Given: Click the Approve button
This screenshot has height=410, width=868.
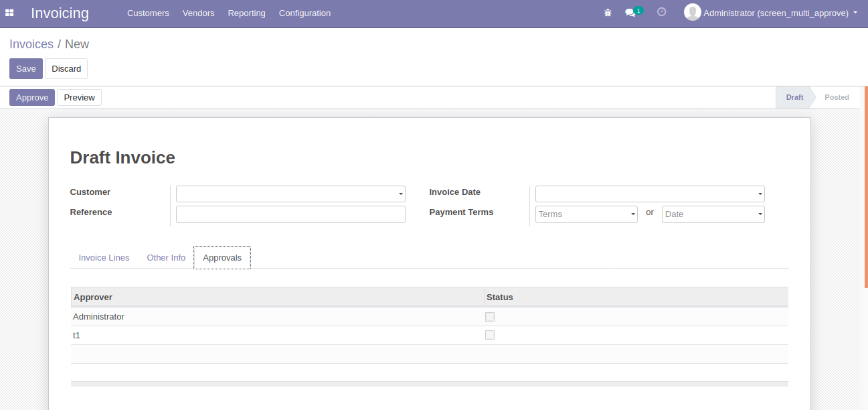Looking at the screenshot, I should pos(32,97).
